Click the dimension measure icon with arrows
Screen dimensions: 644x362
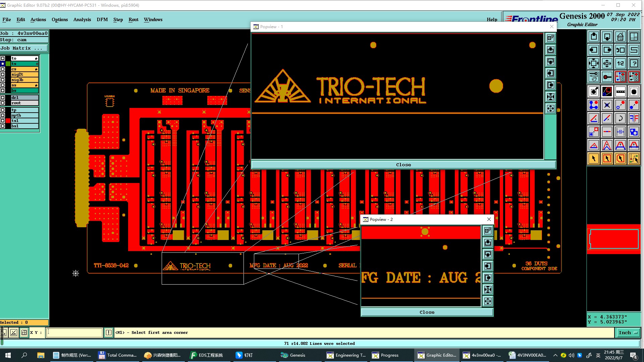coord(621,132)
